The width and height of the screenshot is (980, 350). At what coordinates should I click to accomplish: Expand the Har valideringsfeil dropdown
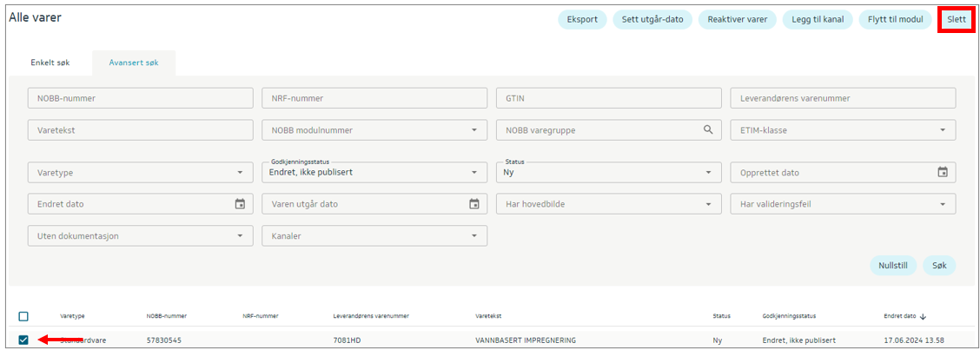click(843, 204)
